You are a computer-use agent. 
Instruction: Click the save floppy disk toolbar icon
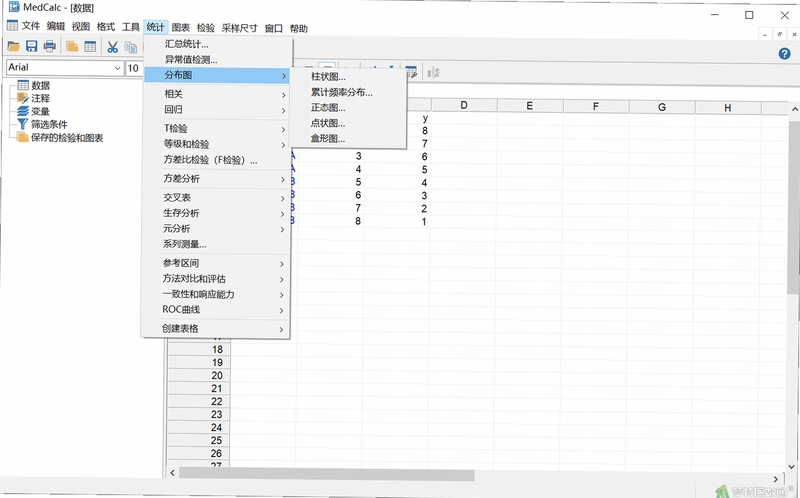click(x=32, y=47)
